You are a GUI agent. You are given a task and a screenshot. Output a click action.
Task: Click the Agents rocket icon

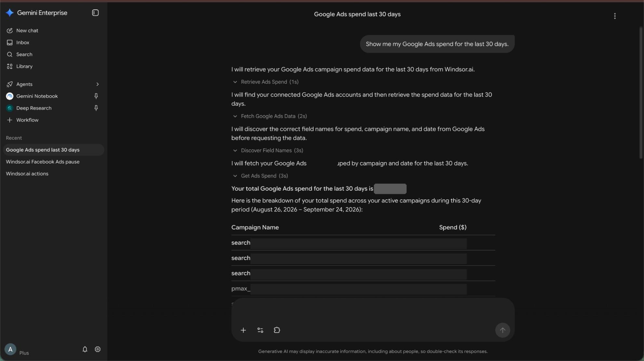[10, 84]
